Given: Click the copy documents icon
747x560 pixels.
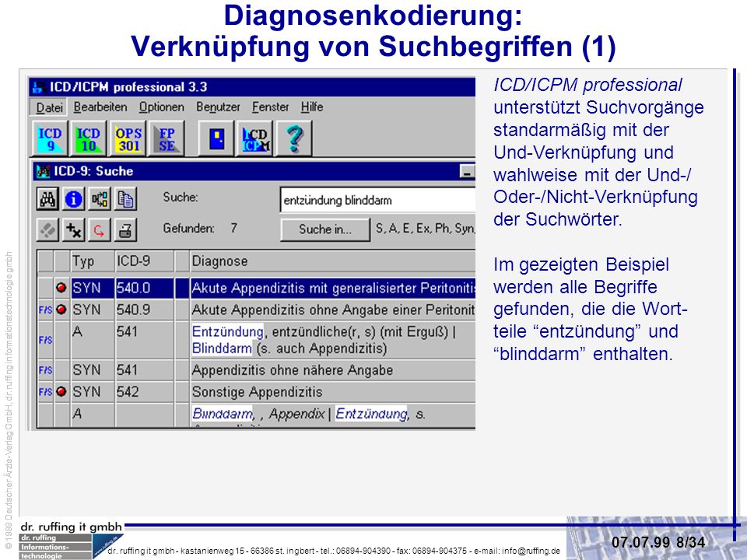Looking at the screenshot, I should click(125, 199).
